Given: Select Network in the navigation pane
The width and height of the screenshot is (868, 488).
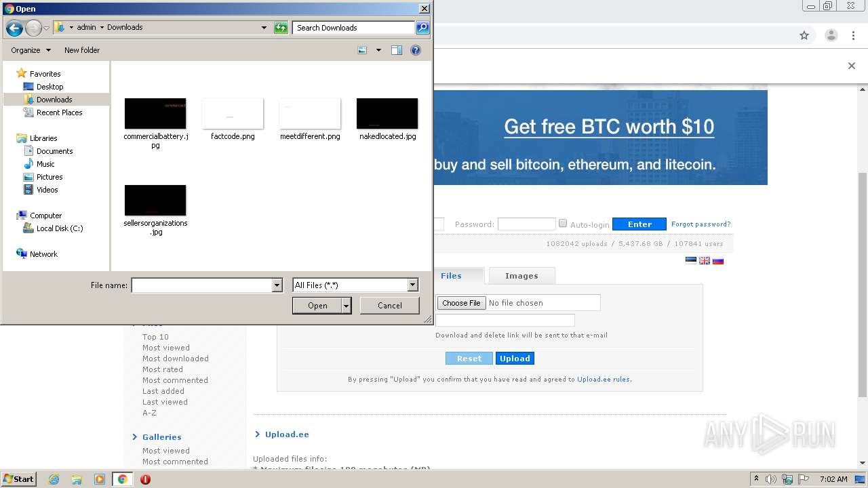Looking at the screenshot, I should (x=43, y=254).
